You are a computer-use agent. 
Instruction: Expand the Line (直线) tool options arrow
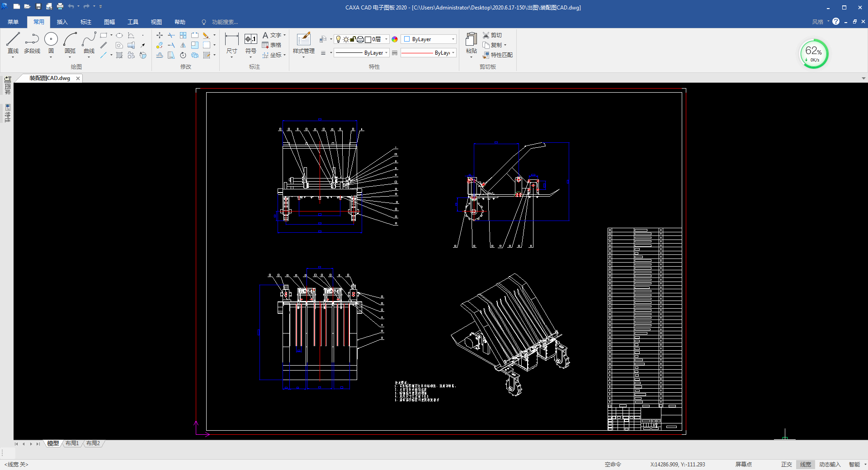coord(13,57)
